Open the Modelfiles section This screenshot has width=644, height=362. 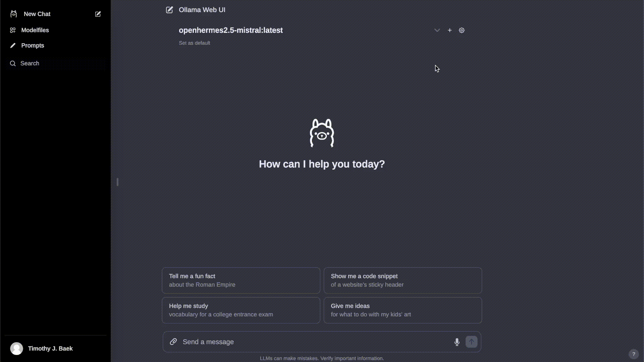click(x=35, y=30)
